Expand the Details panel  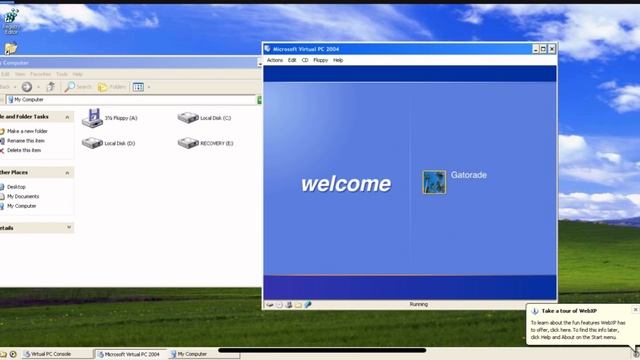[x=69, y=227]
